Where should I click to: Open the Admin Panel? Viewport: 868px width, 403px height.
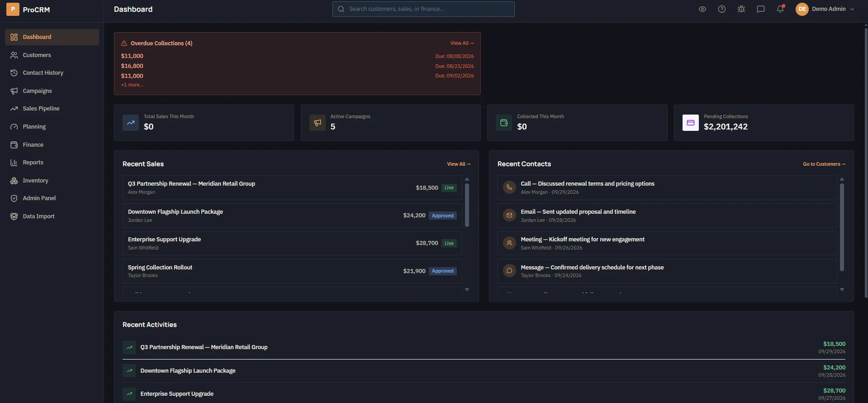52,198
